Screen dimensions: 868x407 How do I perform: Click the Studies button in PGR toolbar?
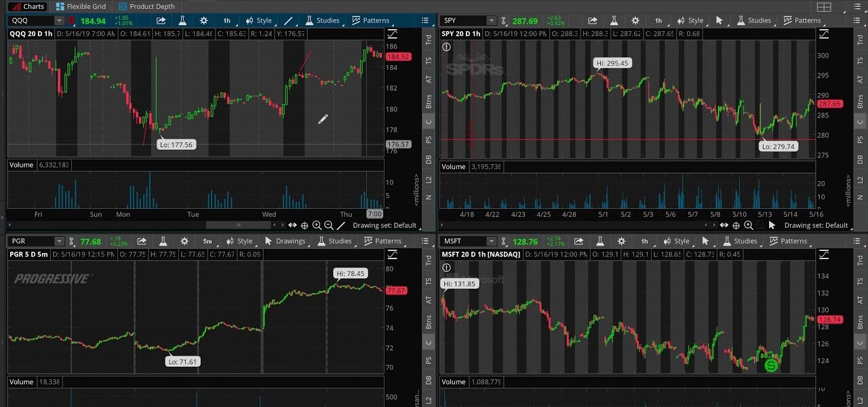[x=334, y=241]
